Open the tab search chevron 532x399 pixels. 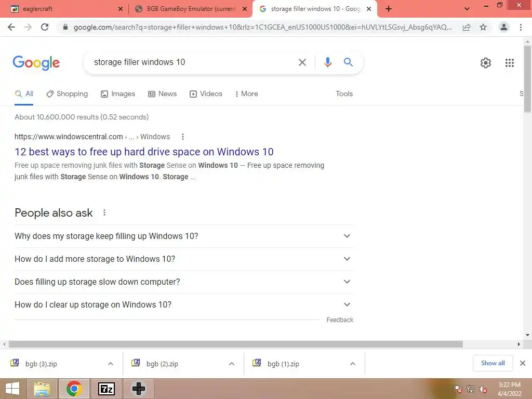(467, 9)
